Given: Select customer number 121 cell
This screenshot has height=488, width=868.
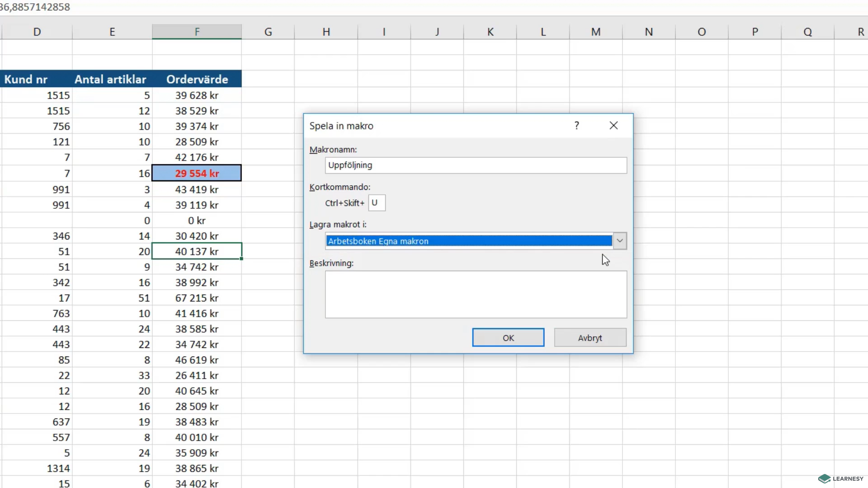Looking at the screenshot, I should tap(37, 141).
